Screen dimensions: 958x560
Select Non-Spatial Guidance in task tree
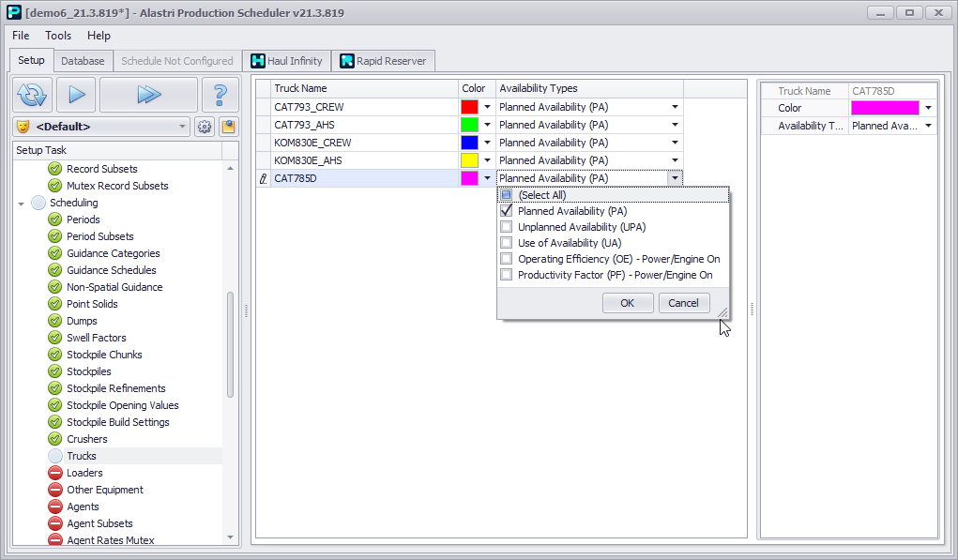[x=114, y=287]
